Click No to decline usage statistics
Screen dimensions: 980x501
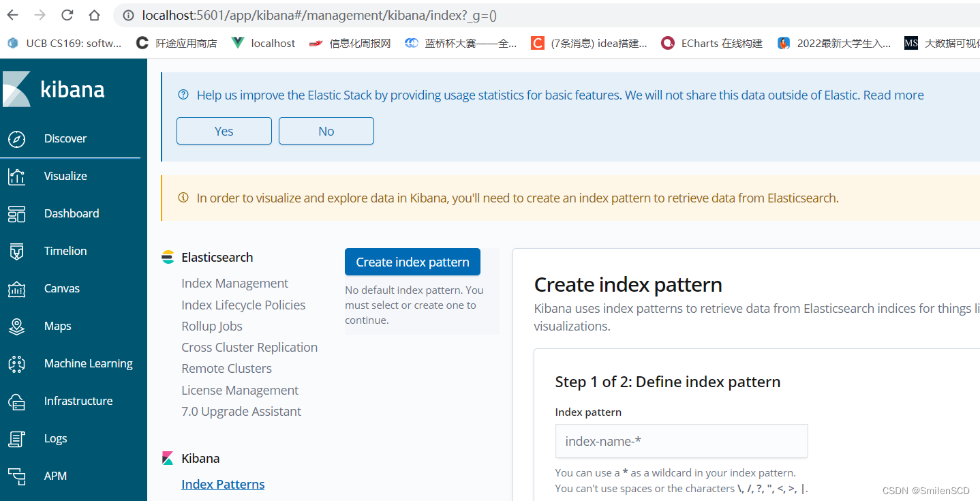(x=326, y=131)
